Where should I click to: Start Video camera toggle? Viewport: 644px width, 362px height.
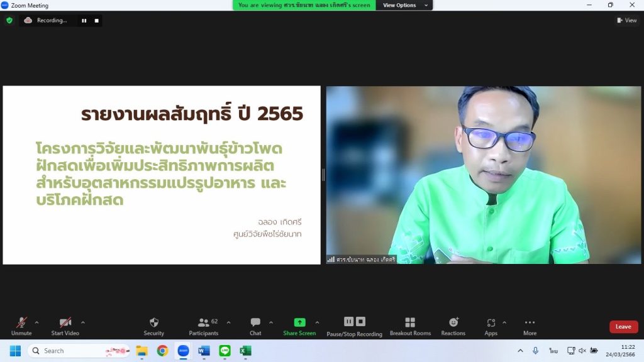[65, 326]
